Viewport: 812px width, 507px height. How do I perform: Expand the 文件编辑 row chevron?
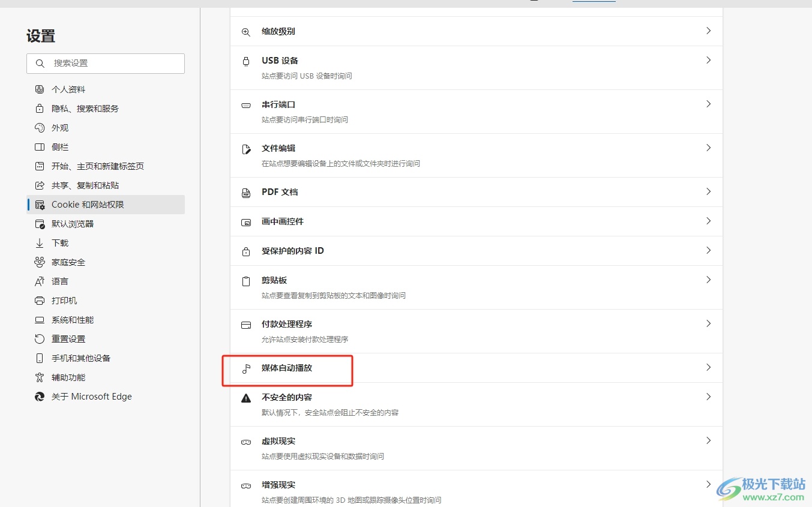point(708,148)
